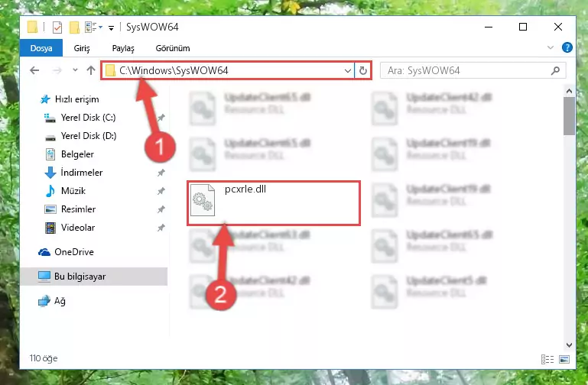This screenshot has width=588, height=385.
Task: Switch to the Giriş tab
Action: [82, 48]
